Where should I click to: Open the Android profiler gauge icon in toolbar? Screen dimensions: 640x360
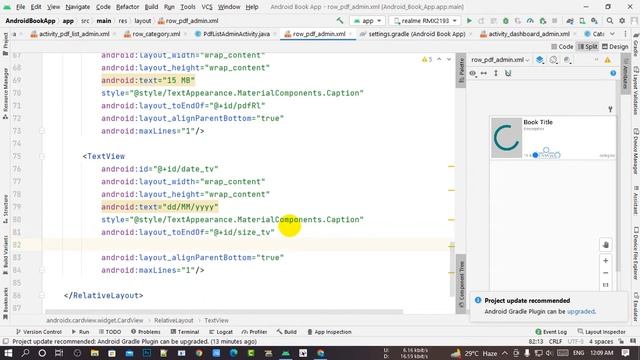click(530, 21)
